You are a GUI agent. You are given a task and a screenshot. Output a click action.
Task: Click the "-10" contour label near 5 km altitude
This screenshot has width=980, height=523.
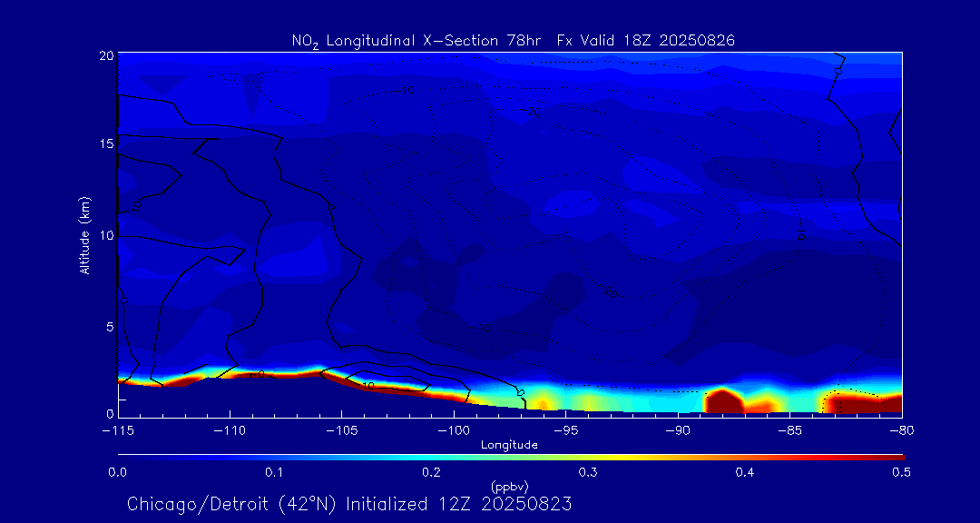coord(480,328)
